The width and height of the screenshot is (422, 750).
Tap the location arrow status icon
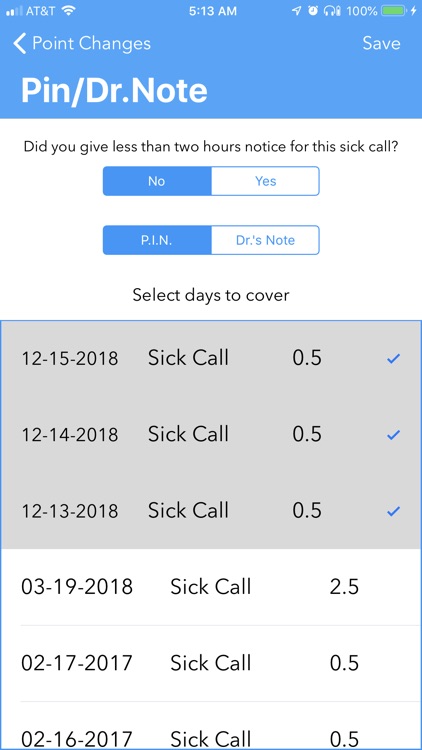coord(297,11)
